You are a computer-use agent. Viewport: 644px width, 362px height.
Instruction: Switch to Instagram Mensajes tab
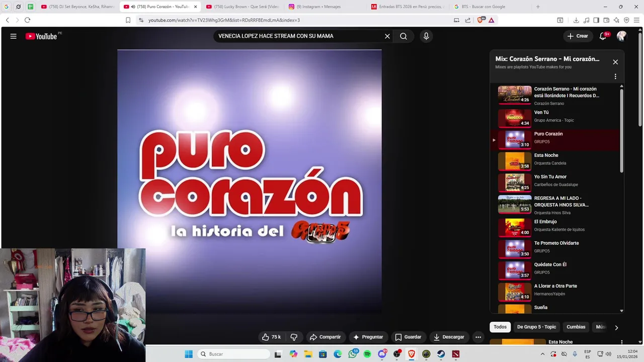[325, 7]
